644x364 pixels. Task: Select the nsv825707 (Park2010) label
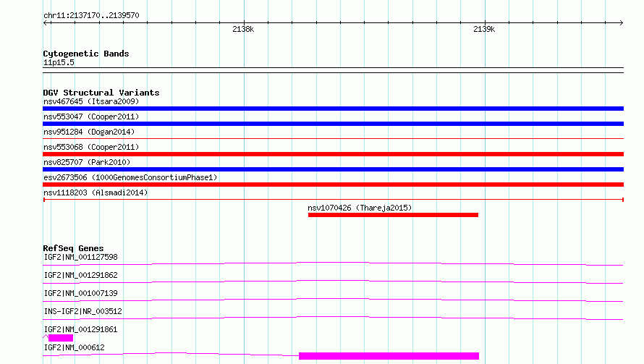point(87,162)
